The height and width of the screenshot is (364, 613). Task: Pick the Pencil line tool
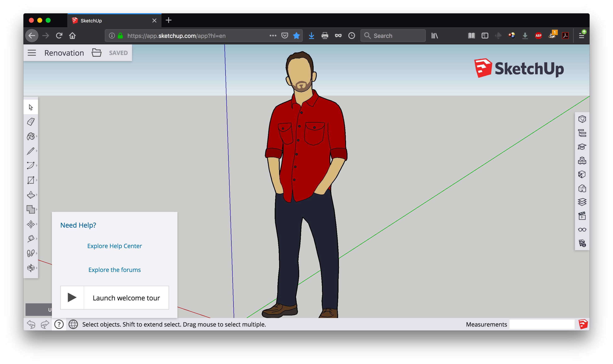pos(31,151)
